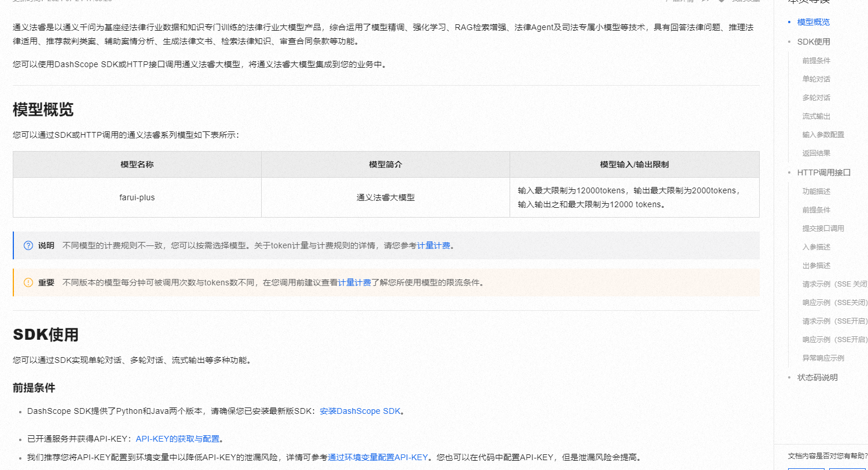
Task: Go to 提交接口调用 in page navigation
Action: click(823, 228)
